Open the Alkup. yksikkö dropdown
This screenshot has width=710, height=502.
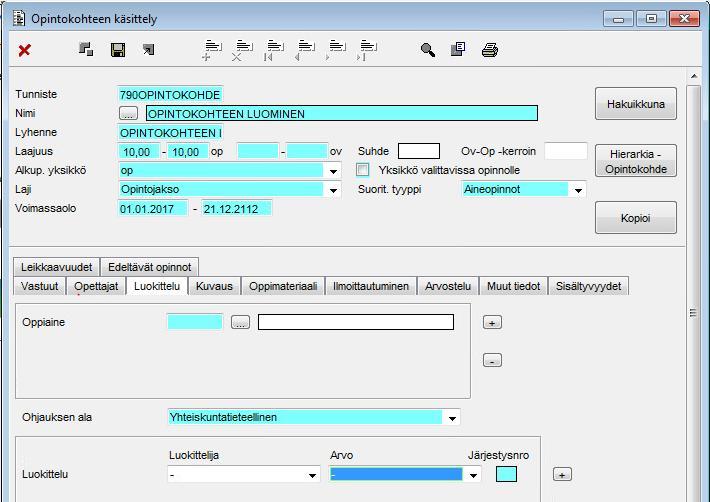pos(333,171)
